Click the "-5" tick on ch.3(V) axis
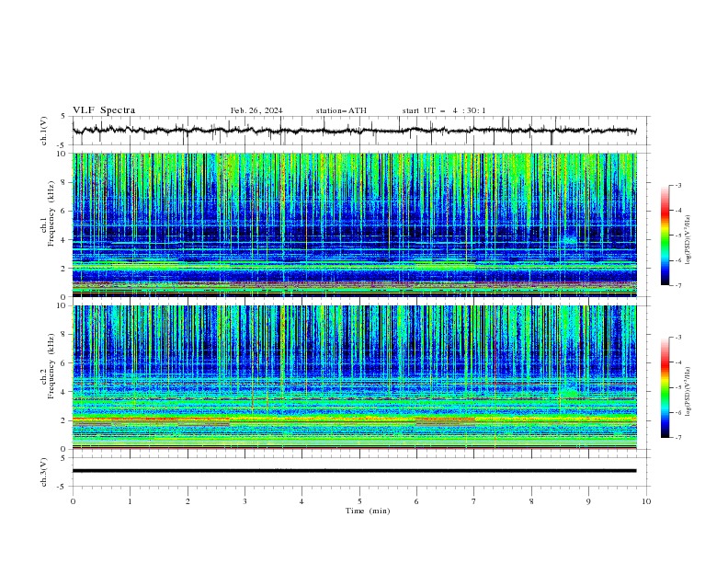 [63, 487]
